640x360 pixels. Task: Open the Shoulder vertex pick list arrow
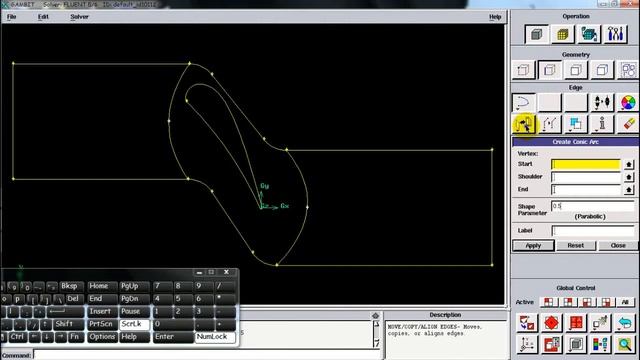(x=629, y=177)
